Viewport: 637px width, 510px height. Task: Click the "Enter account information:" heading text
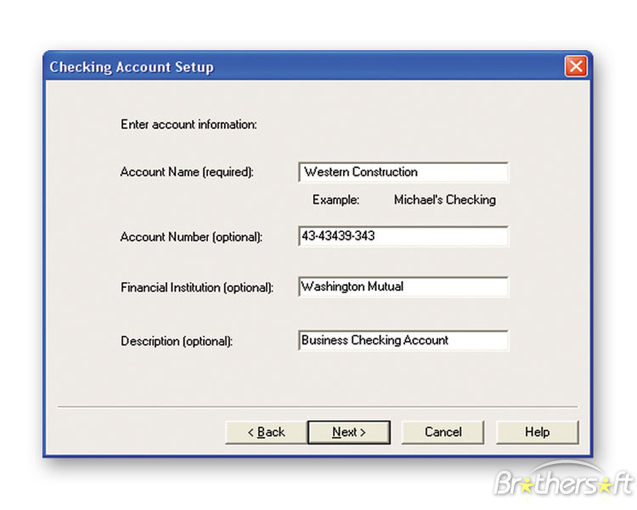[189, 125]
